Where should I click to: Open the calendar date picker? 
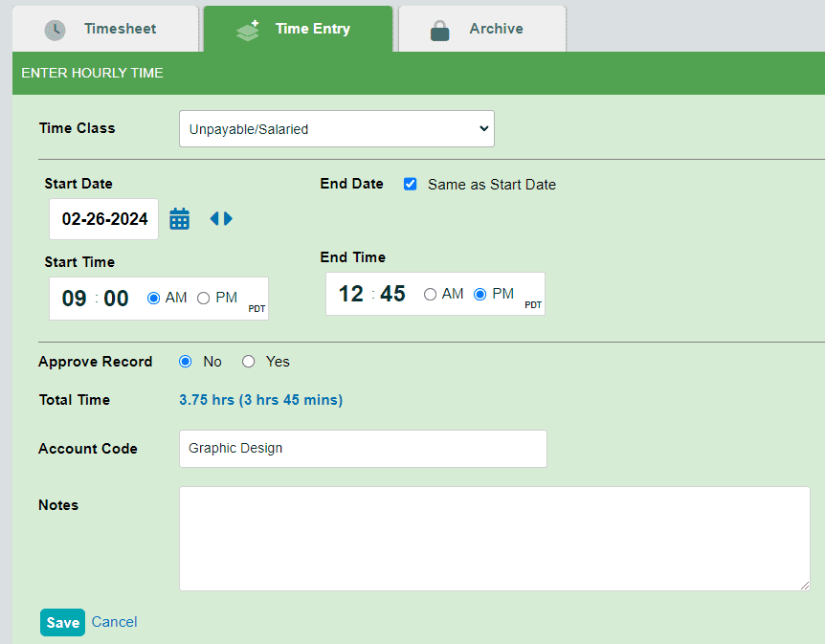pos(179,218)
